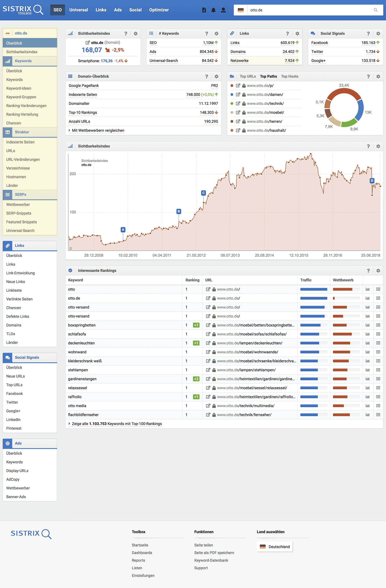Click event marker C on the chart
This screenshot has height=588, width=386.
click(x=203, y=193)
